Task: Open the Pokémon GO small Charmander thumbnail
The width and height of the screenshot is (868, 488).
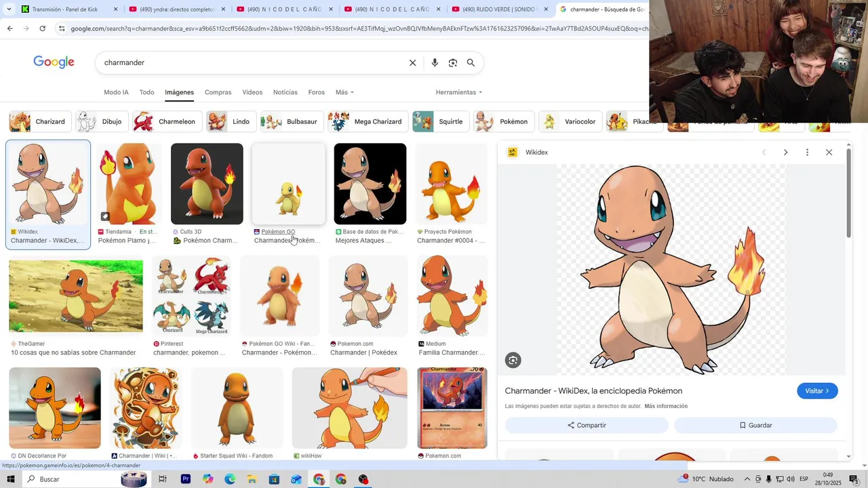Action: point(288,184)
